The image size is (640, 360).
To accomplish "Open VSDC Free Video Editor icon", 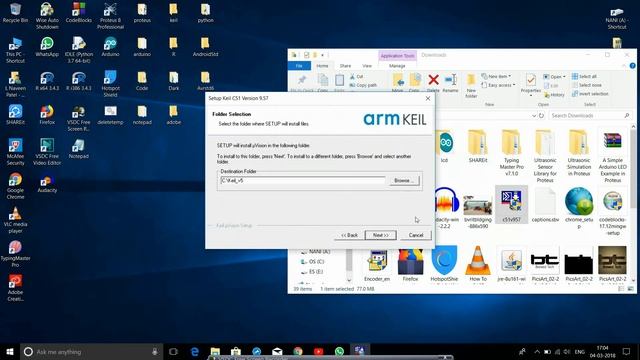I will pyautogui.click(x=47, y=152).
